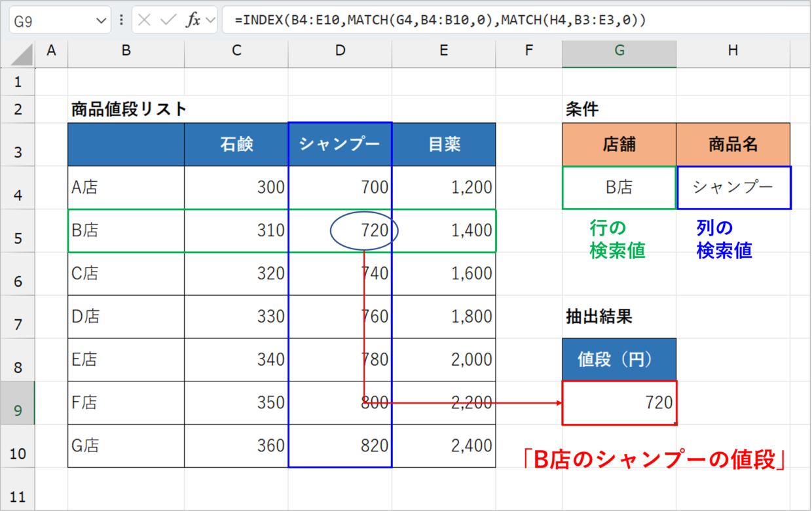
Task: Click the three-dot Name Box resize handle
Action: click(121, 20)
